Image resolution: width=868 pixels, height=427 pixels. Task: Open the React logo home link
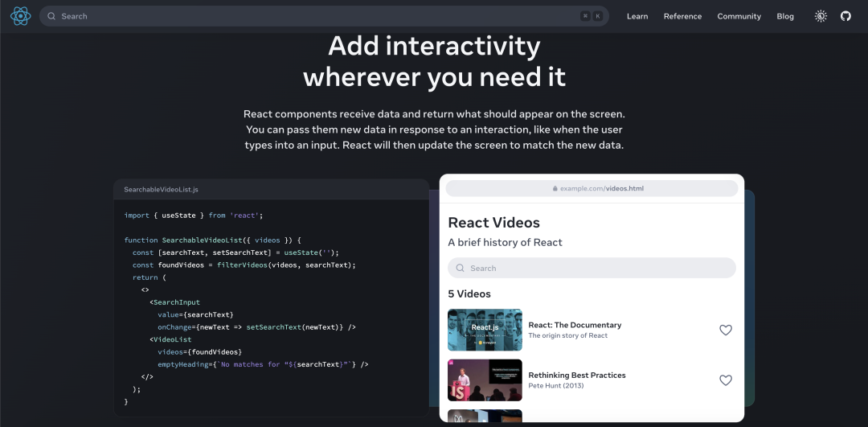tap(20, 16)
